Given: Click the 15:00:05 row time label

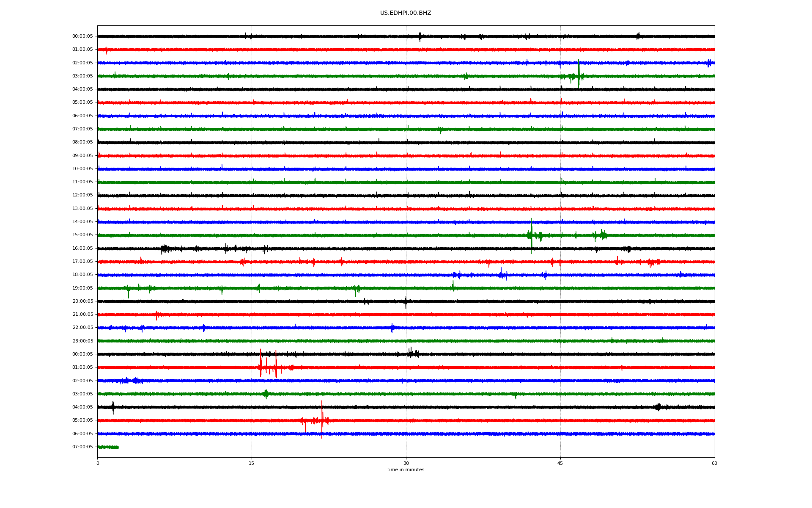Looking at the screenshot, I should click(x=82, y=235).
